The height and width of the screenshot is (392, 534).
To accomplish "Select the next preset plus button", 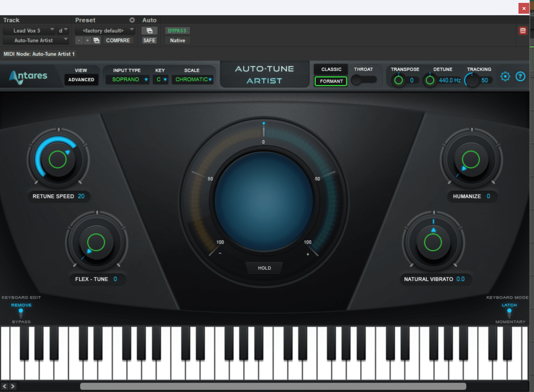I will coord(87,40).
